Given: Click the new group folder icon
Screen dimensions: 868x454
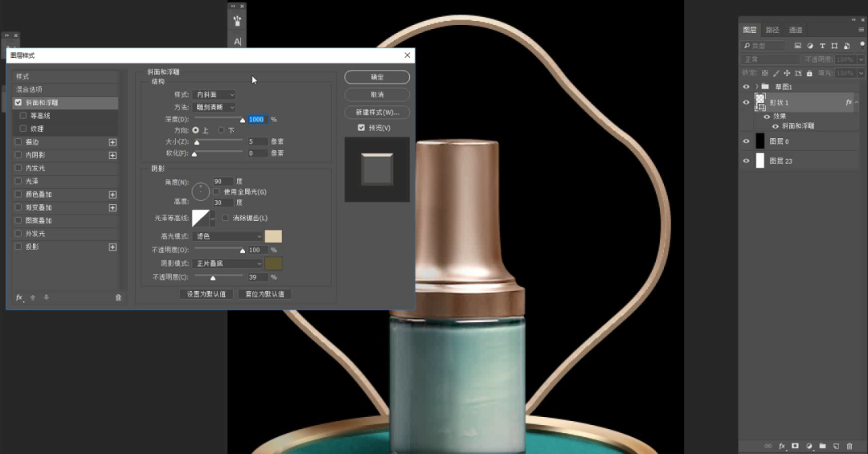Looking at the screenshot, I should 822,445.
